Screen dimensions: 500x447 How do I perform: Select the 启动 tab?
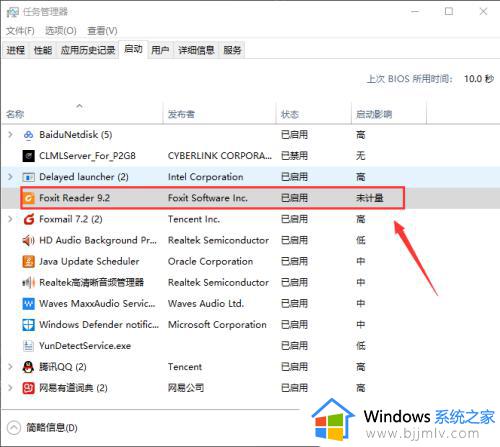[x=133, y=49]
